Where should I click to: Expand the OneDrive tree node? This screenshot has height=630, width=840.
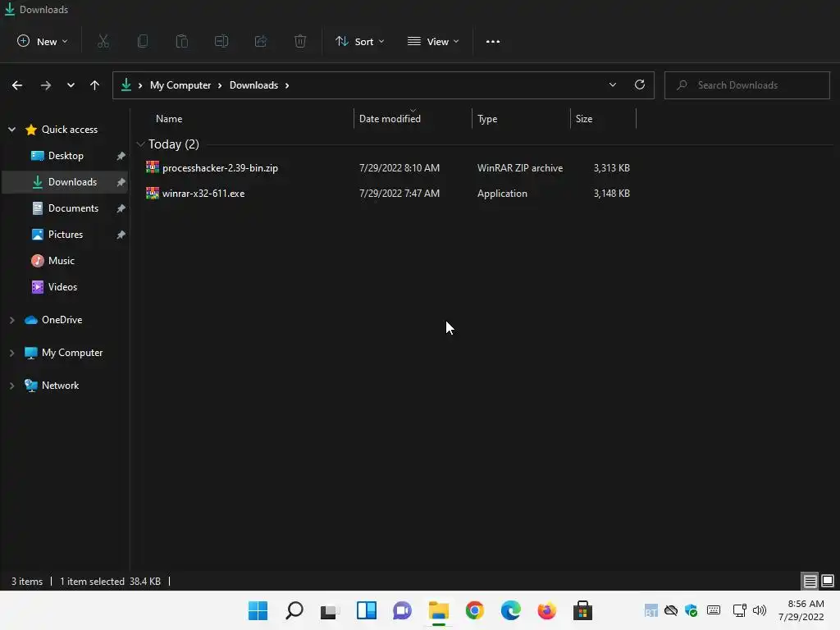point(11,320)
